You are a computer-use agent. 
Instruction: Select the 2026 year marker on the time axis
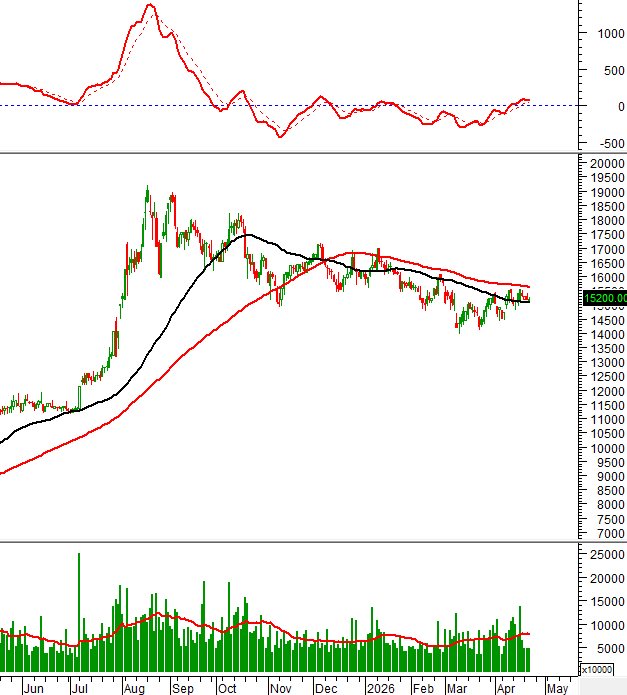coord(378,688)
